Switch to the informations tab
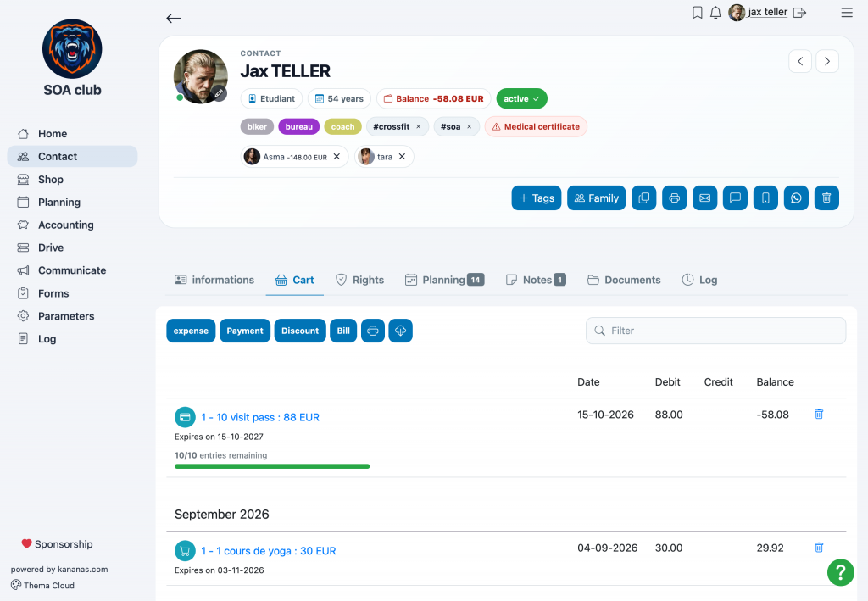The width and height of the screenshot is (868, 601). tap(214, 280)
